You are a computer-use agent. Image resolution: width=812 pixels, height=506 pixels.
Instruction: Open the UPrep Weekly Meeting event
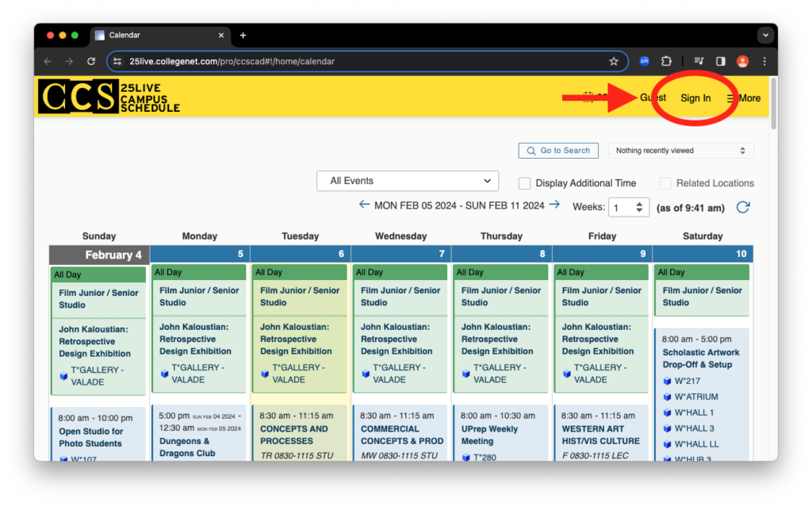(489, 435)
